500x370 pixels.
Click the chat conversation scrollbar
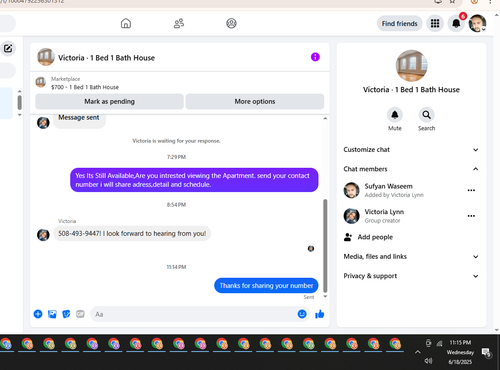pos(325,246)
